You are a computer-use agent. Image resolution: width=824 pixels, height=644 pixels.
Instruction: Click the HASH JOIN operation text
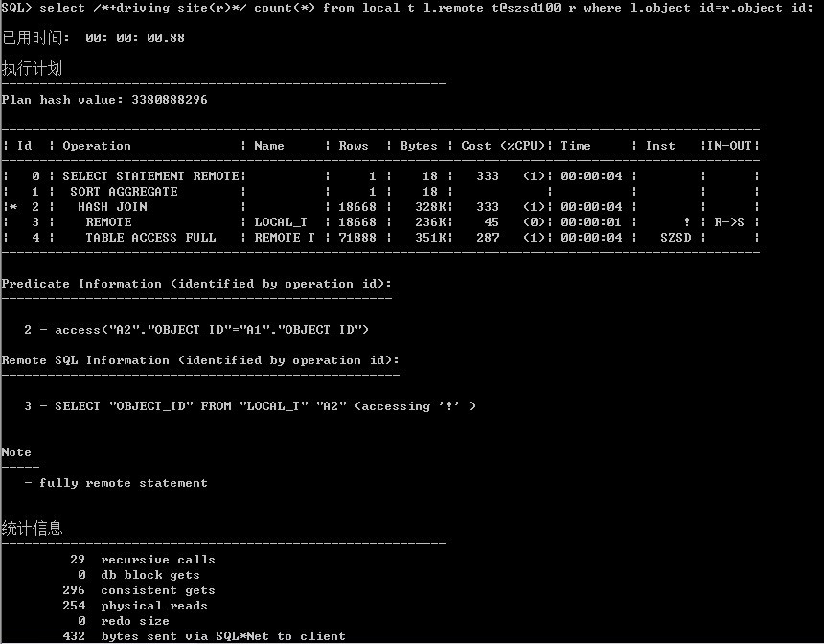pos(112,207)
